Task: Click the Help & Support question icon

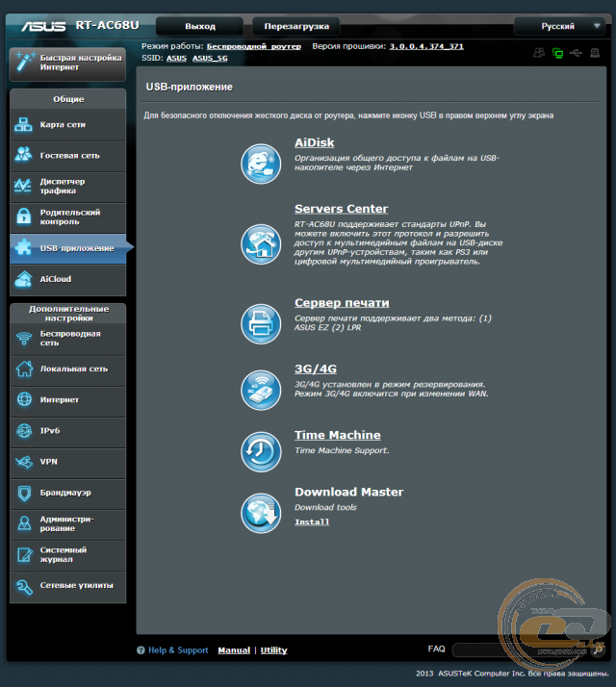Action: 141,650
